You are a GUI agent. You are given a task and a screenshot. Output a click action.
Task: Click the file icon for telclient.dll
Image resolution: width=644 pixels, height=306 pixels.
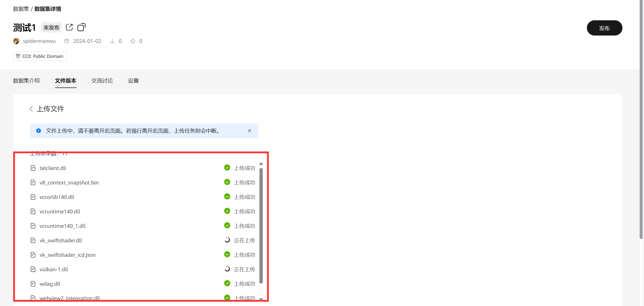[33, 168]
